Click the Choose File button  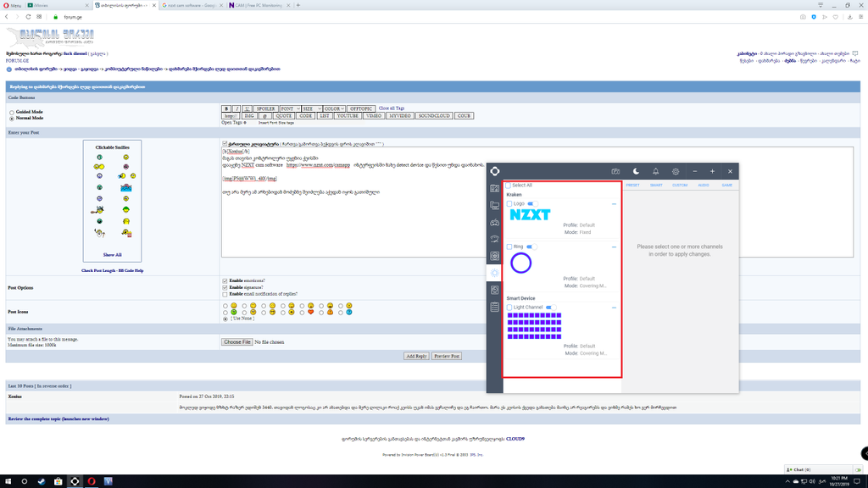237,342
